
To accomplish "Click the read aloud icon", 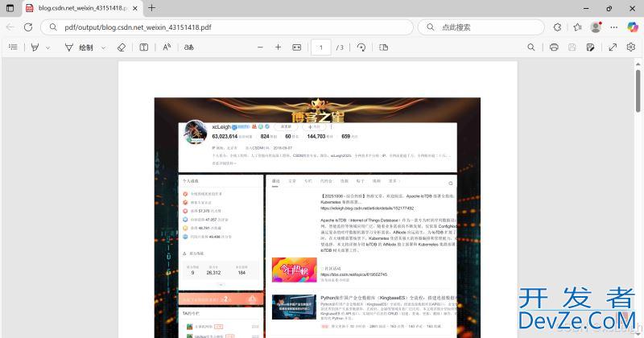I will click(167, 47).
